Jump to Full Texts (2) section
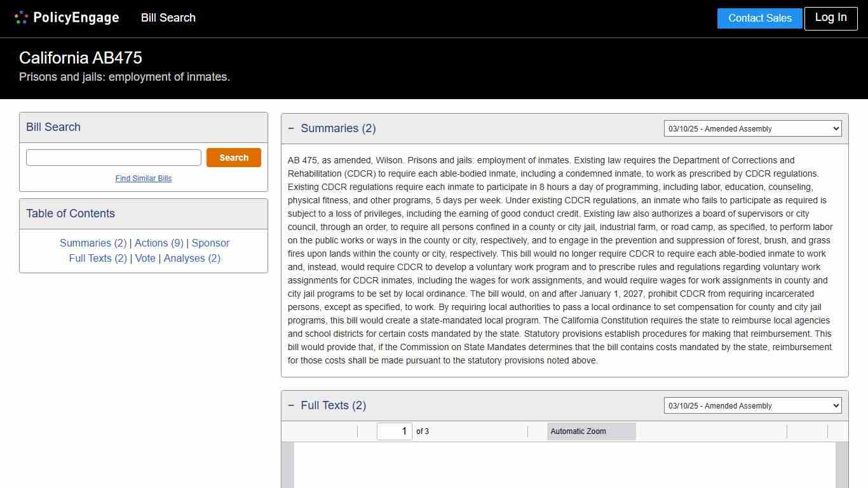Viewport: 868px width, 488px height. tap(97, 258)
